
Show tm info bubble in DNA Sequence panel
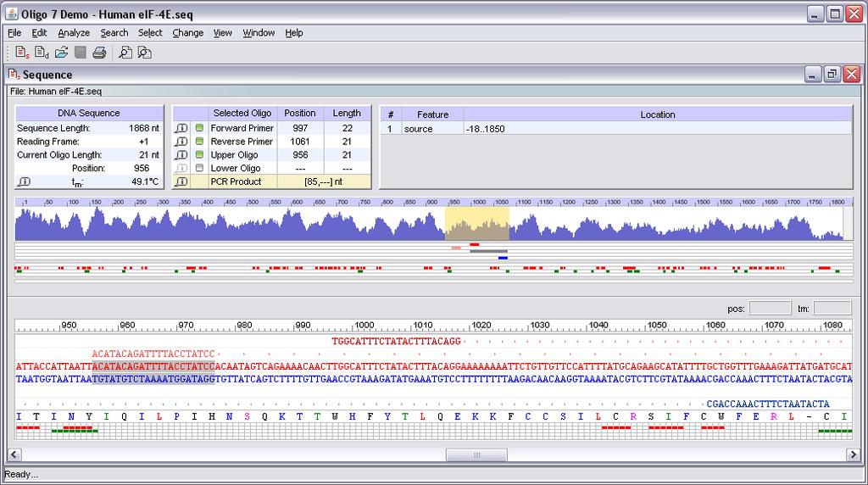[24, 181]
